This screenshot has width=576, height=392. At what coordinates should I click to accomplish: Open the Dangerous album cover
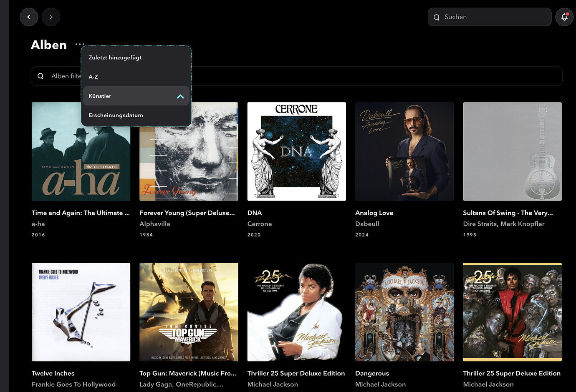(x=404, y=312)
